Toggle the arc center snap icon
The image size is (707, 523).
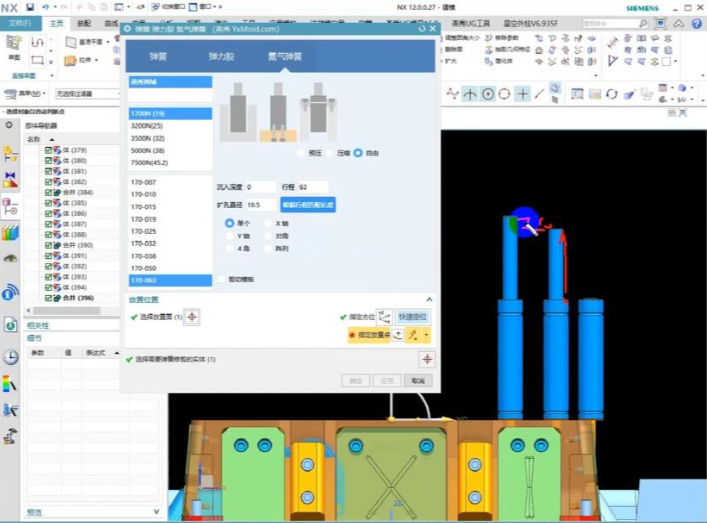(x=488, y=94)
